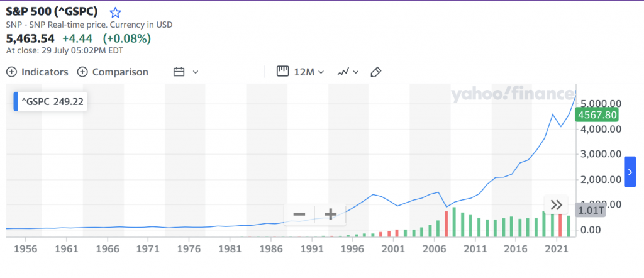This screenshot has height=278, width=644.
Task: Open the date range calendar dropdown
Action: point(186,72)
